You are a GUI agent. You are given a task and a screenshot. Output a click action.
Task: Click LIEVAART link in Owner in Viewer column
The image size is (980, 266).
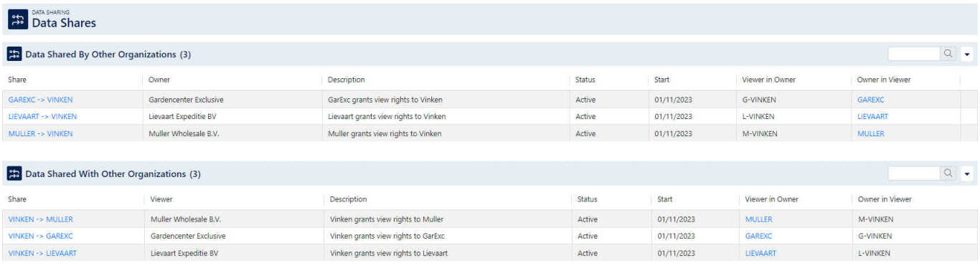[872, 116]
